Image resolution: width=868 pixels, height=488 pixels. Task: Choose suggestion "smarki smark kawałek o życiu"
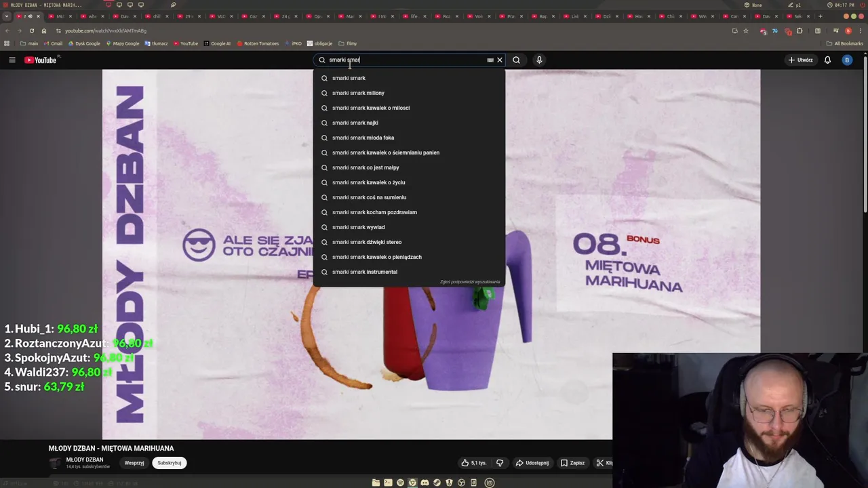410,182
